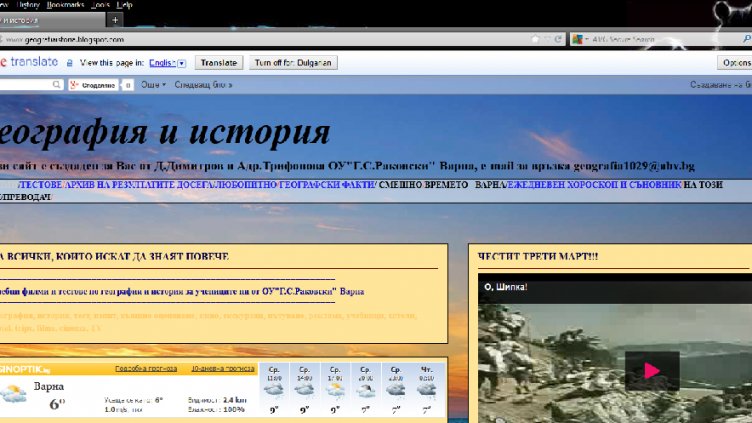Select the 'СМЕШНО' page tab
752x423 pixels.
401,185
